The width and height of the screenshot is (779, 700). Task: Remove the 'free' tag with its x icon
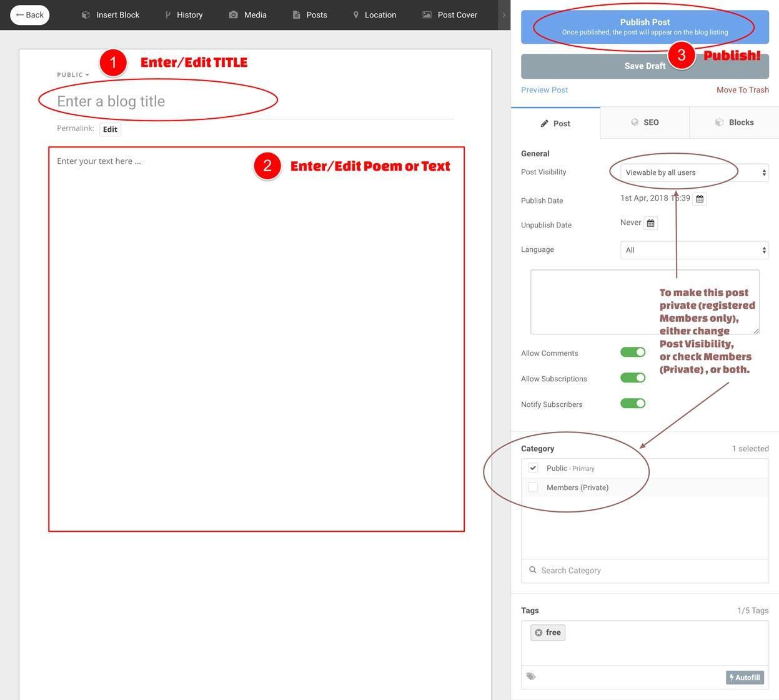coord(538,632)
